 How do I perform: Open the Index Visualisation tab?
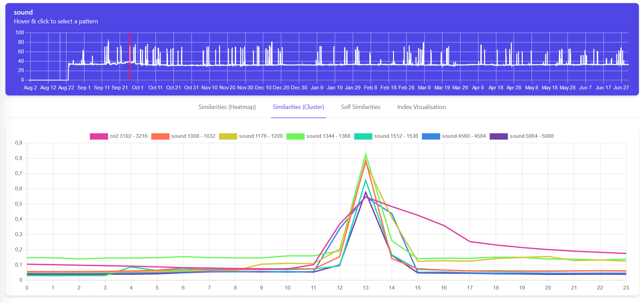click(421, 107)
